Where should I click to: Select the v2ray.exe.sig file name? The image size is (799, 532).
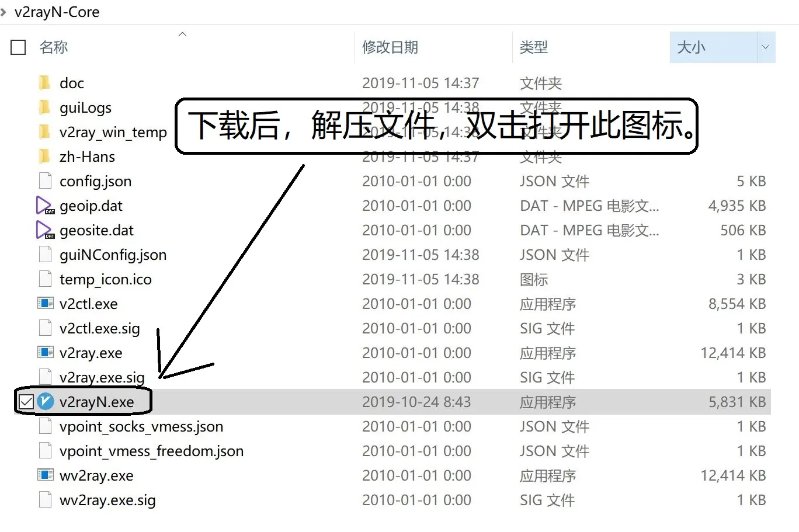tap(102, 377)
